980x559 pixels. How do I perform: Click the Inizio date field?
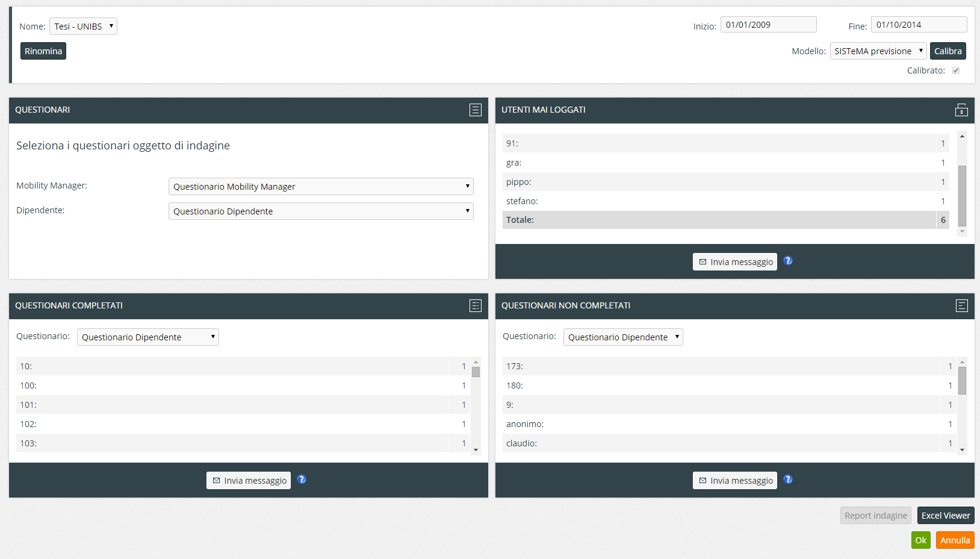pos(769,25)
